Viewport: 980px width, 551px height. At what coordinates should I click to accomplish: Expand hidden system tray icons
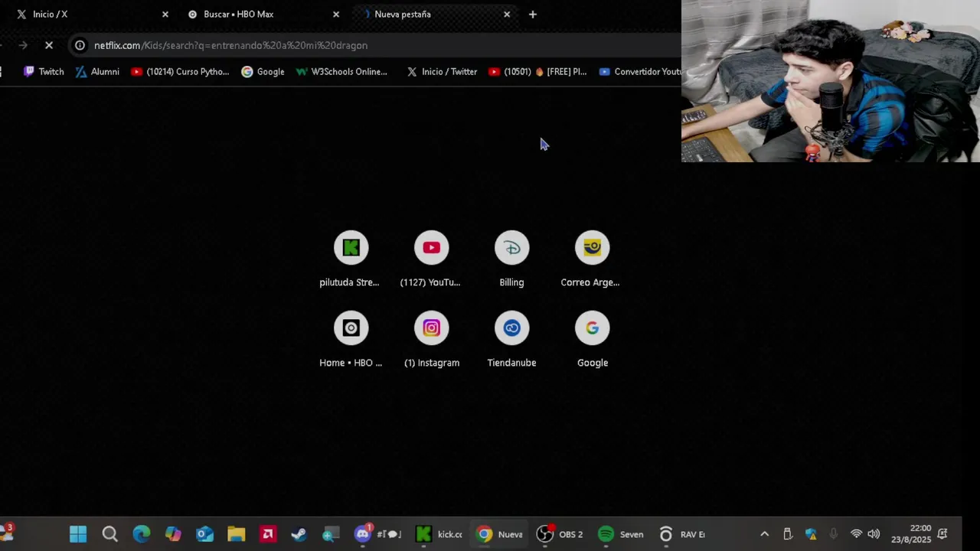tap(764, 534)
